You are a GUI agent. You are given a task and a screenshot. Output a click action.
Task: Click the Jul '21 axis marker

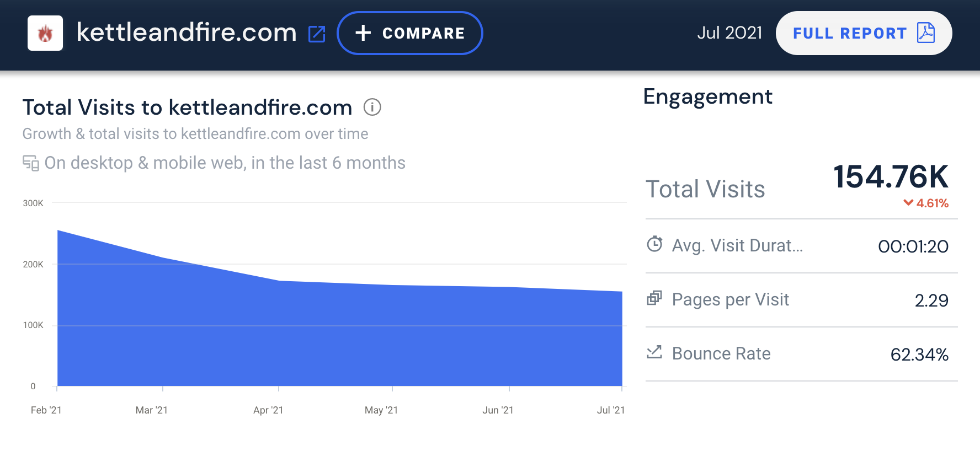point(611,410)
